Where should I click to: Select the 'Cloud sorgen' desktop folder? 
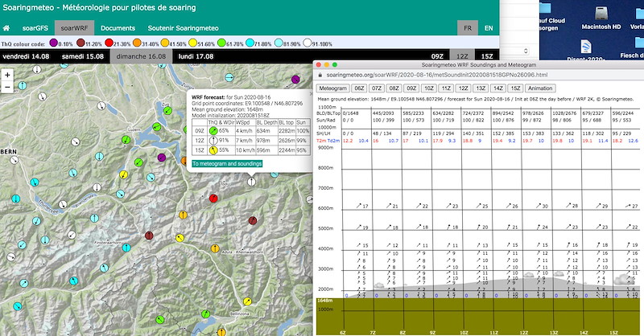coord(551,17)
